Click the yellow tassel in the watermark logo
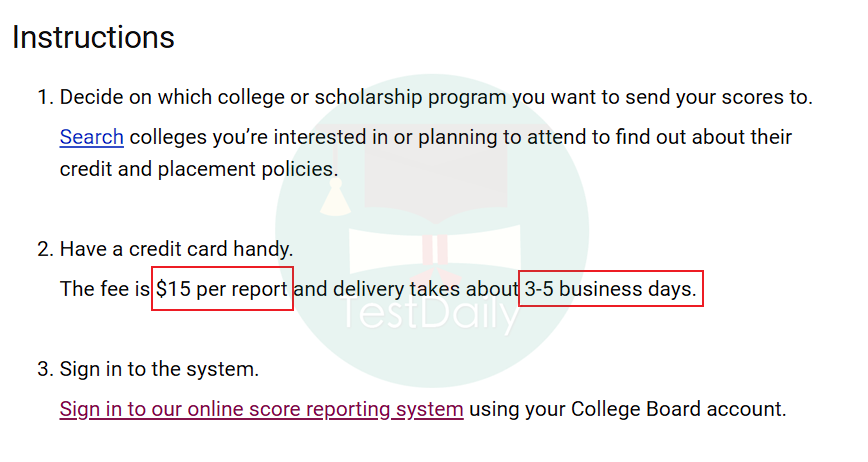The height and width of the screenshot is (462, 868). coord(335,198)
